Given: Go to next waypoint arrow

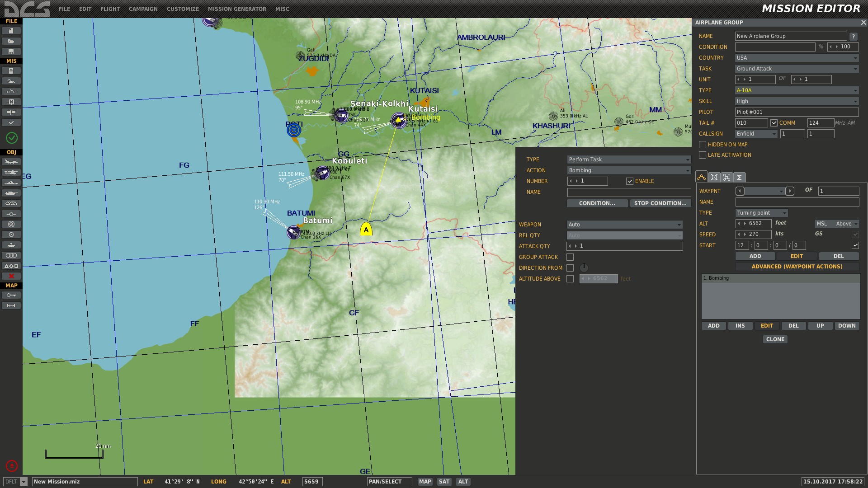Looking at the screenshot, I should click(x=790, y=191).
